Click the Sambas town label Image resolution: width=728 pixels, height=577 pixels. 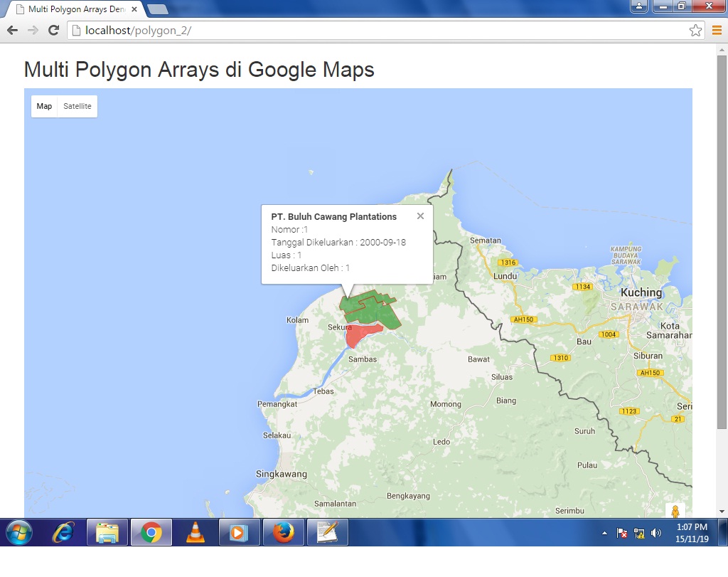point(363,359)
